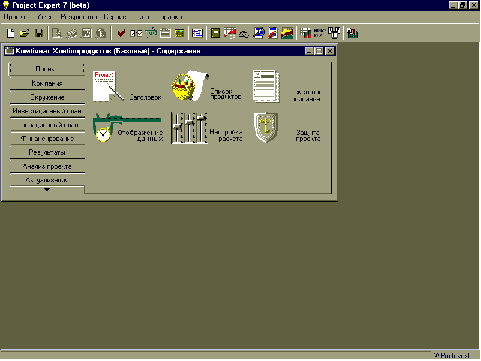Screen dimensions: 481x361
Task: Click the calculator icon at toolbar end
Action: (352, 33)
